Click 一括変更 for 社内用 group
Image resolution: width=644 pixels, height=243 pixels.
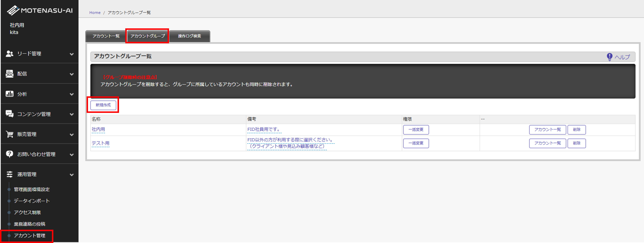click(x=416, y=130)
